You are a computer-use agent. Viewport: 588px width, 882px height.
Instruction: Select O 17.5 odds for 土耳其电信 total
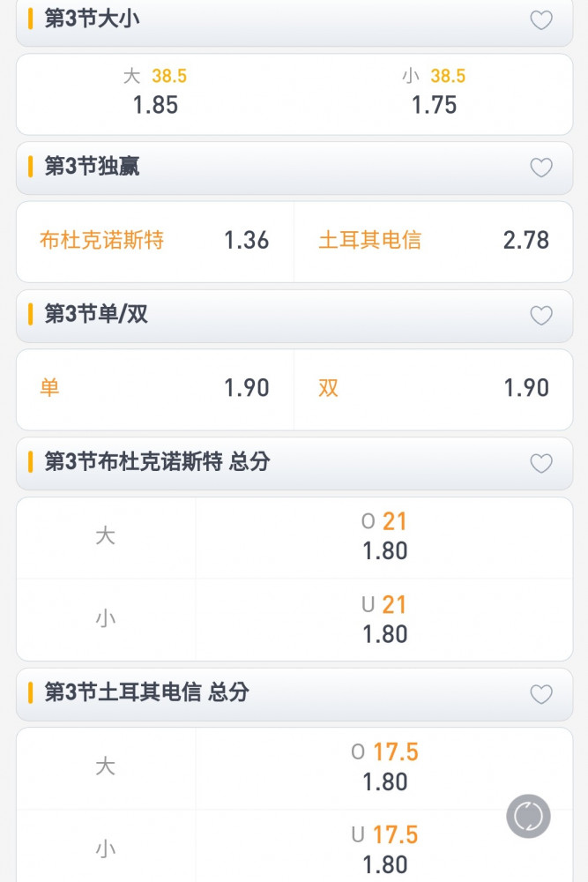pyautogui.click(x=384, y=768)
